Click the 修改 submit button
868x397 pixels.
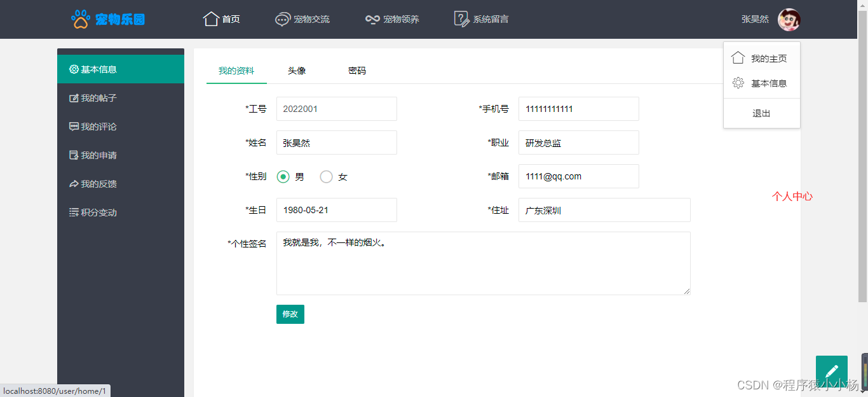(x=290, y=314)
